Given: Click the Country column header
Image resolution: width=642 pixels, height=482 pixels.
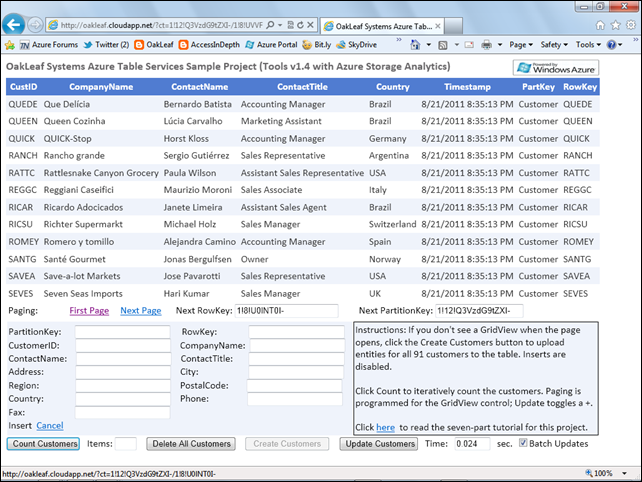Looking at the screenshot, I should tap(393, 87).
